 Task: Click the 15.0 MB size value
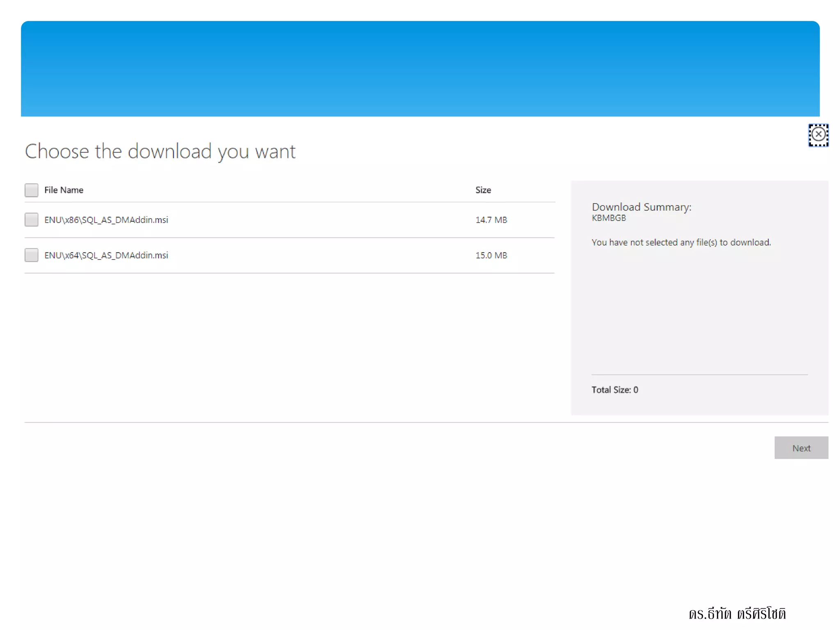point(491,255)
